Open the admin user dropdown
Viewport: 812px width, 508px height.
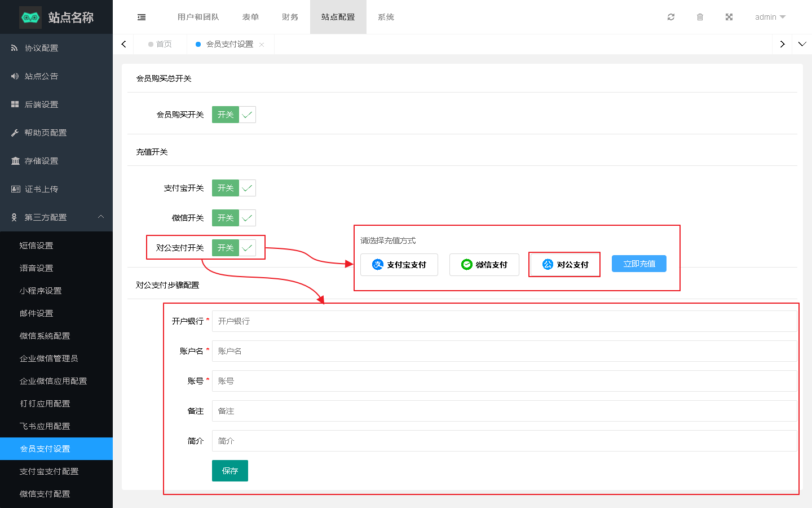pyautogui.click(x=770, y=17)
